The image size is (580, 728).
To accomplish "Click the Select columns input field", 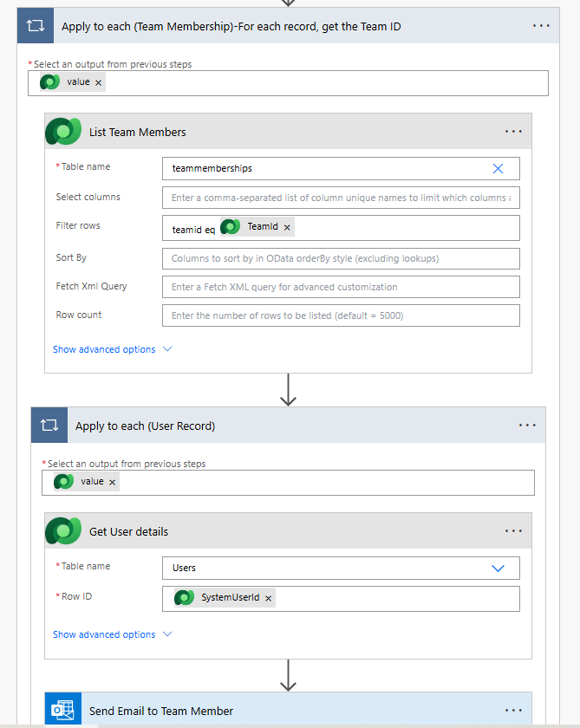I will pos(341,198).
